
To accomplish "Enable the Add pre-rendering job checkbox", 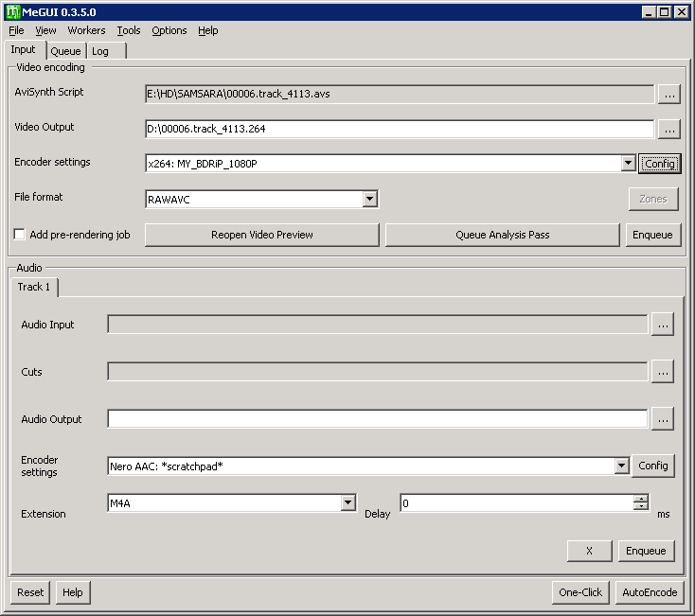I will (20, 235).
